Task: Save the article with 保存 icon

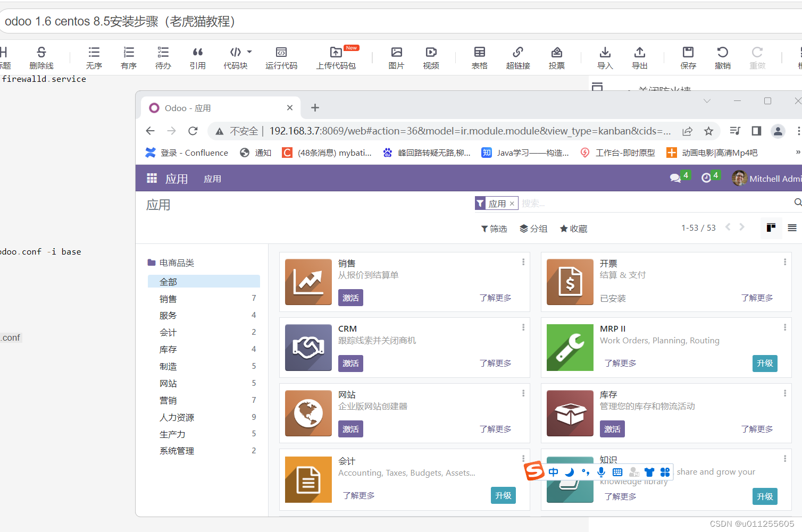Action: point(688,57)
